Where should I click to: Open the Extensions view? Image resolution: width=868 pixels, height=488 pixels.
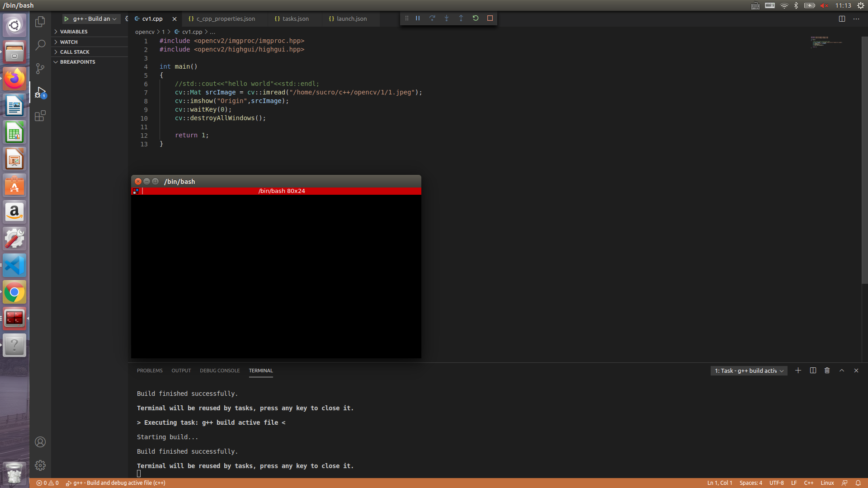40,116
